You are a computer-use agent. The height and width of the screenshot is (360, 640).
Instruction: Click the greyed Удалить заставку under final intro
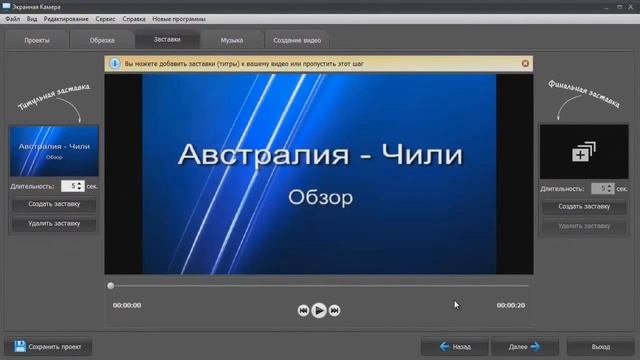coord(584,226)
